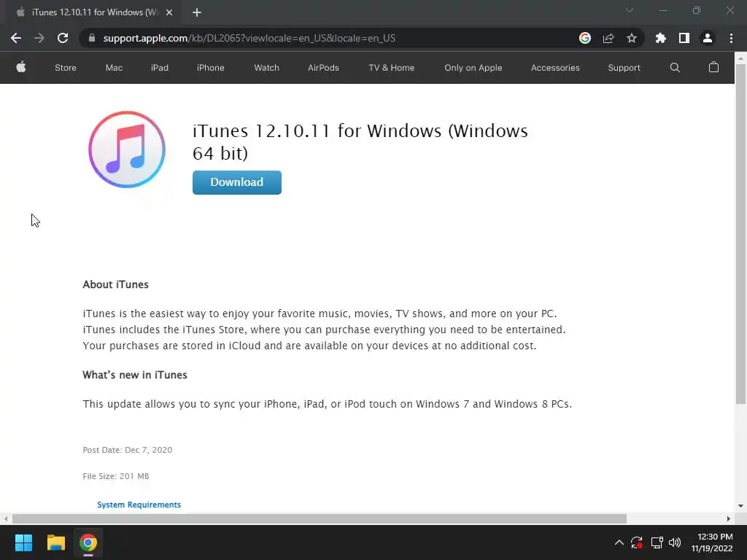
Task: Click the sync update tray icon
Action: (637, 542)
